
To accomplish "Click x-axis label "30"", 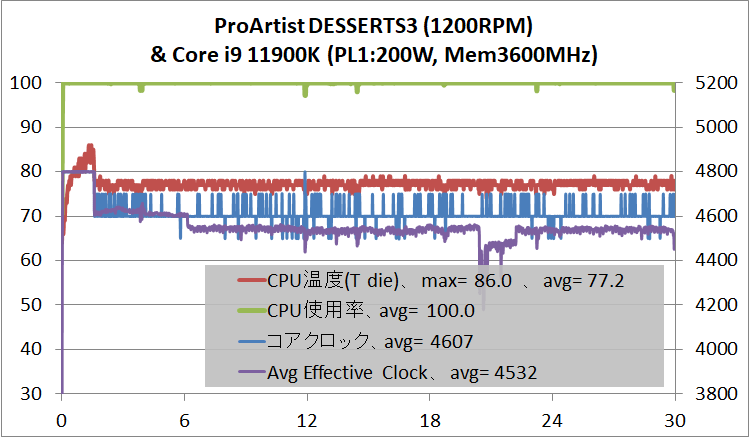I will 675,421.
